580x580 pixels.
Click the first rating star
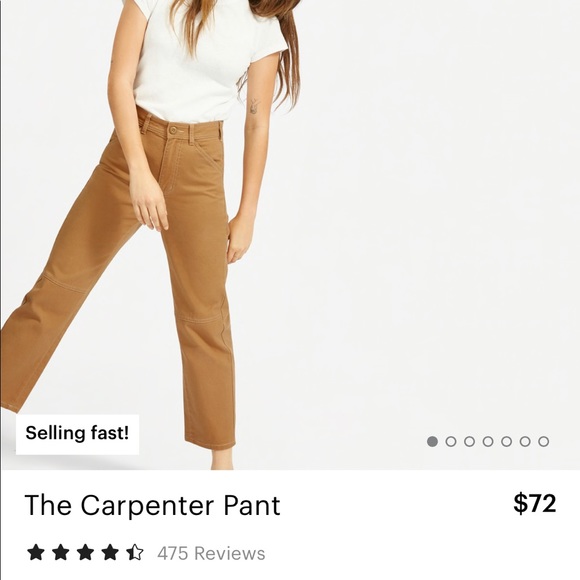pos(36,552)
